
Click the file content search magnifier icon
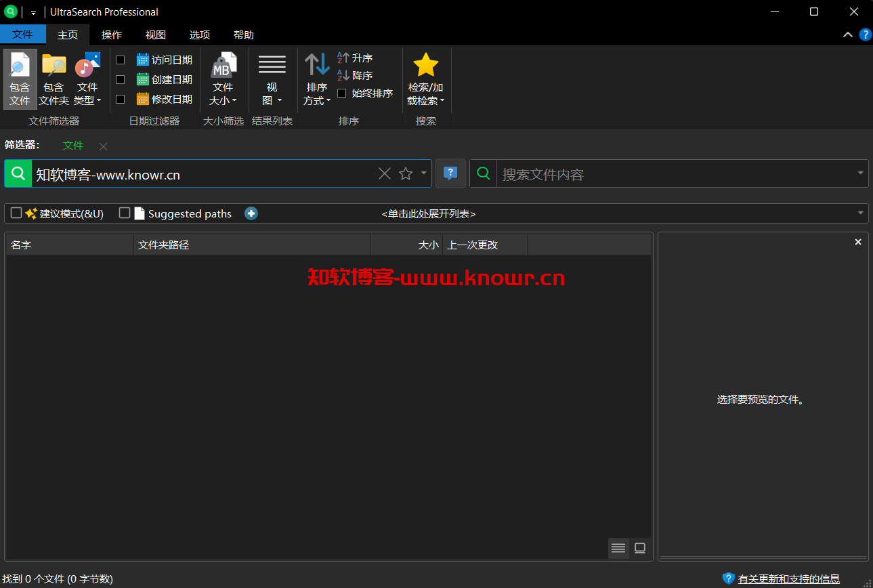coord(484,173)
